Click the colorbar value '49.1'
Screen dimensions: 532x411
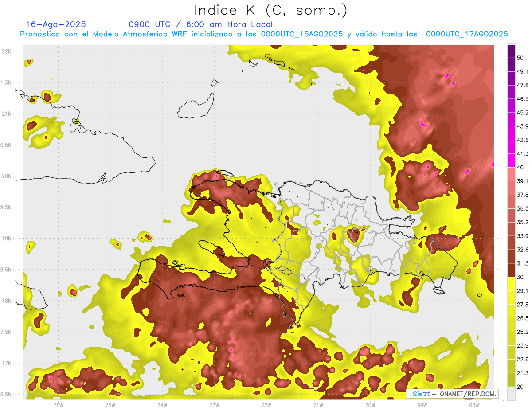522,71
